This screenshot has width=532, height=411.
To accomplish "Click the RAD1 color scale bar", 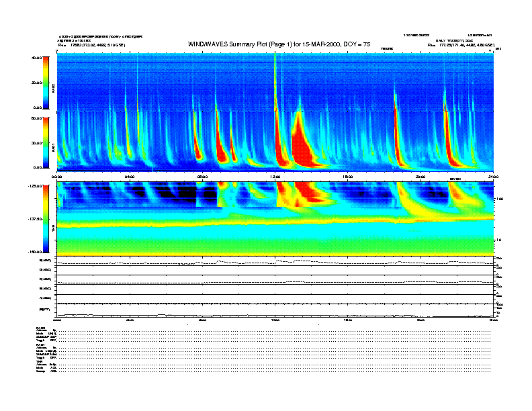I will [x=46, y=142].
